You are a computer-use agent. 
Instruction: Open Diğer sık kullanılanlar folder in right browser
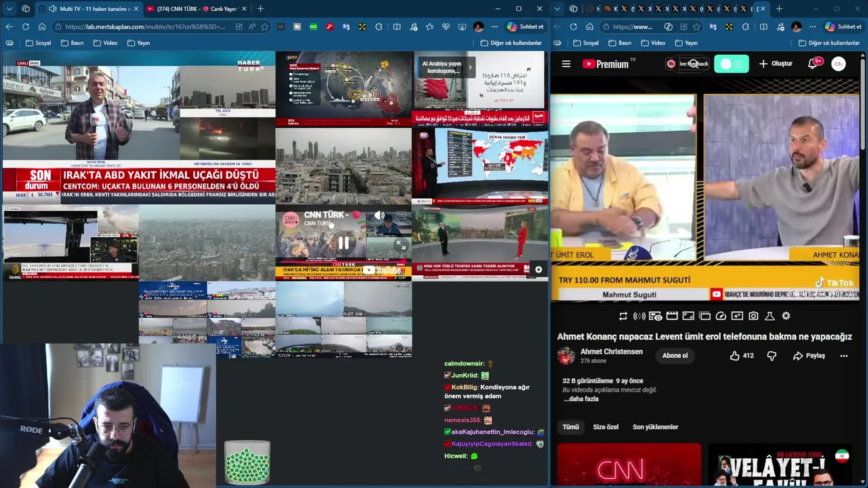pos(828,43)
